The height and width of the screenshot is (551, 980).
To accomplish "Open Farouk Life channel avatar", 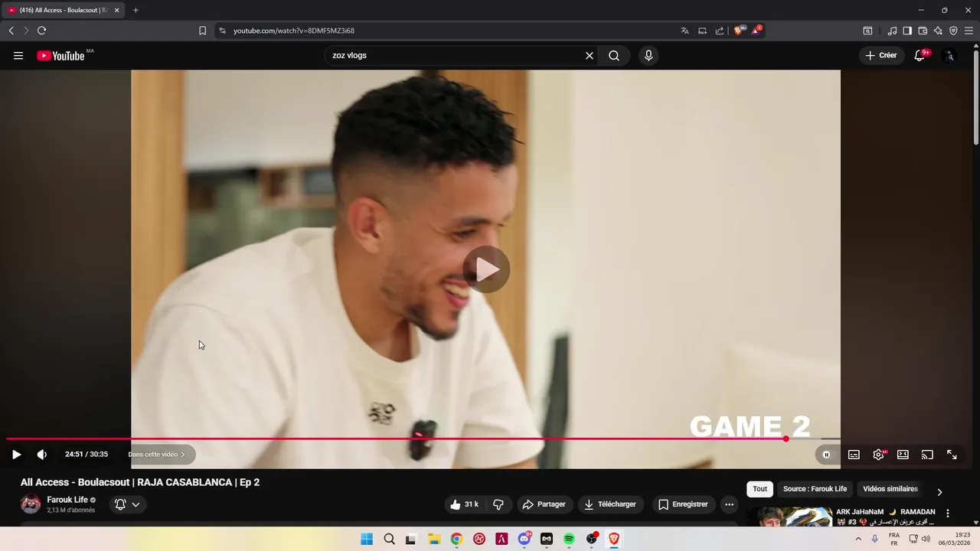I will [x=31, y=504].
